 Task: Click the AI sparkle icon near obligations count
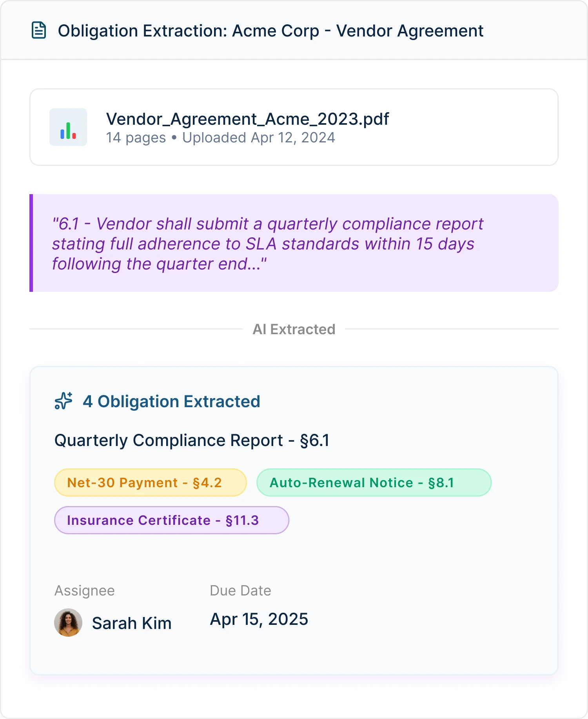coord(63,401)
